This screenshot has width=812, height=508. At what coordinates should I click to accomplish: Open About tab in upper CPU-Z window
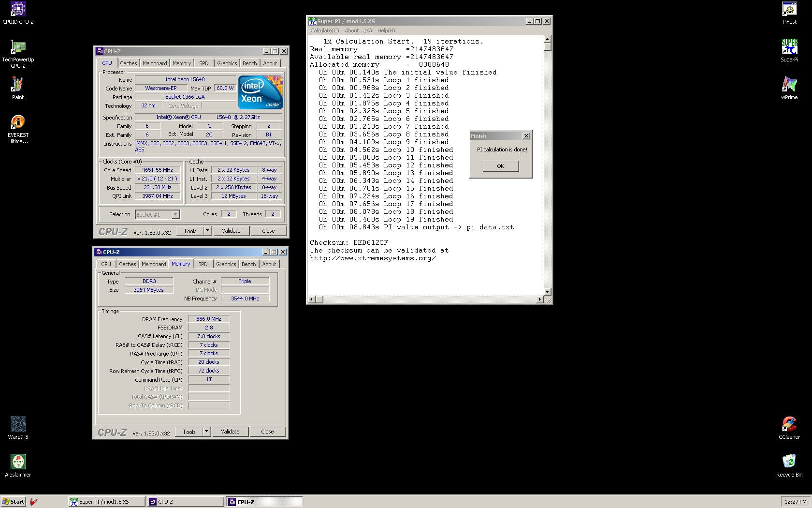click(270, 63)
